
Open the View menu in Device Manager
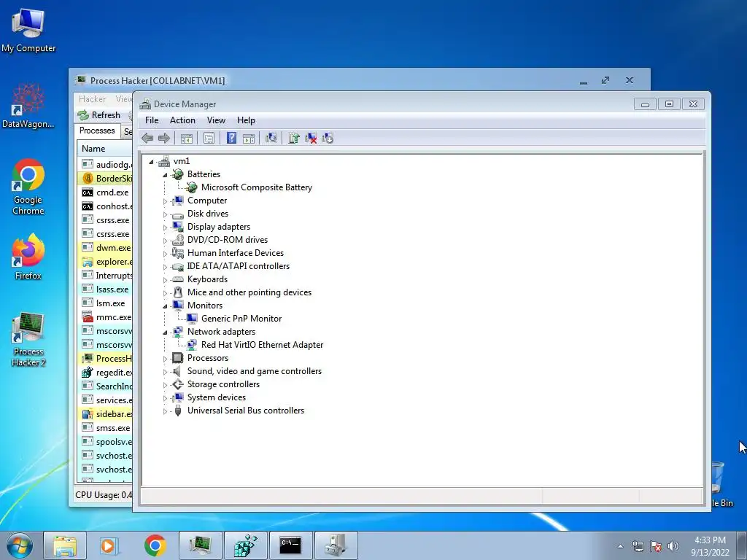(x=216, y=120)
